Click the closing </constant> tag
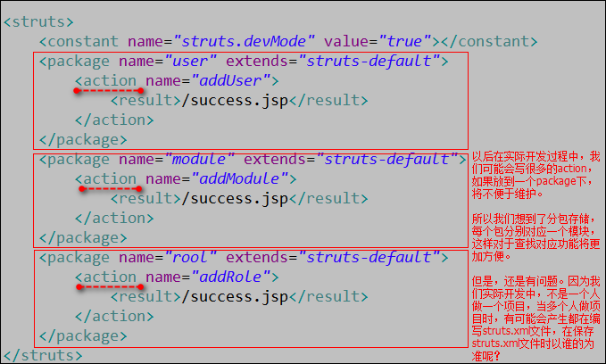The width and height of the screenshot is (606, 364). [489, 41]
